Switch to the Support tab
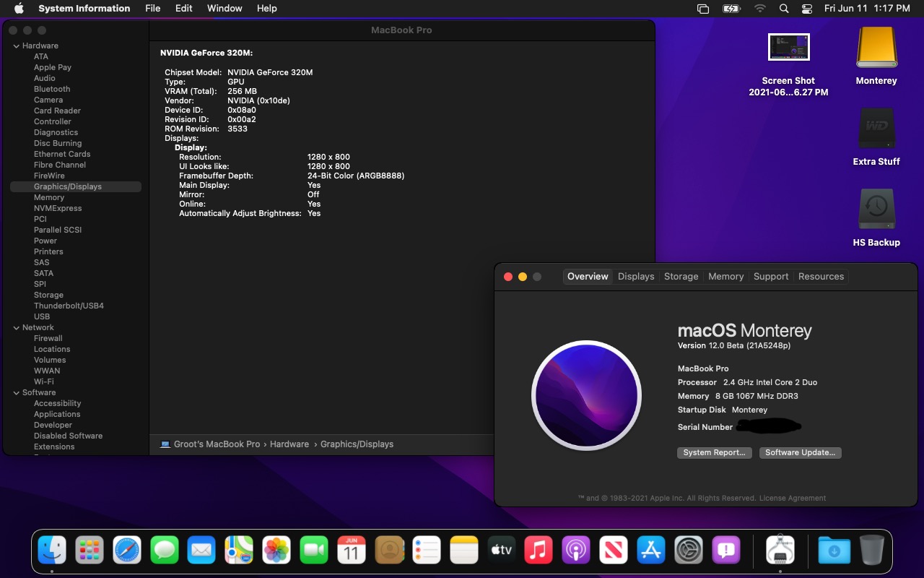The height and width of the screenshot is (578, 924). (771, 277)
